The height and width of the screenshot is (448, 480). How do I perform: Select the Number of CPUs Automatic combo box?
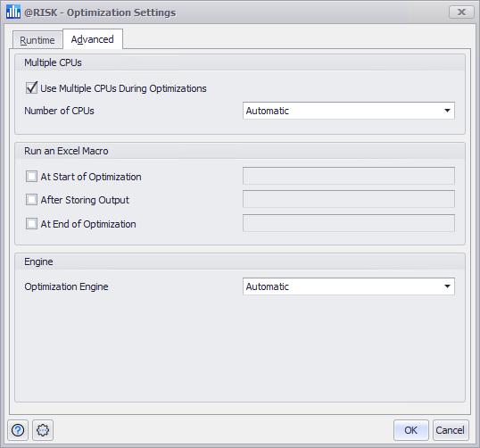[349, 111]
